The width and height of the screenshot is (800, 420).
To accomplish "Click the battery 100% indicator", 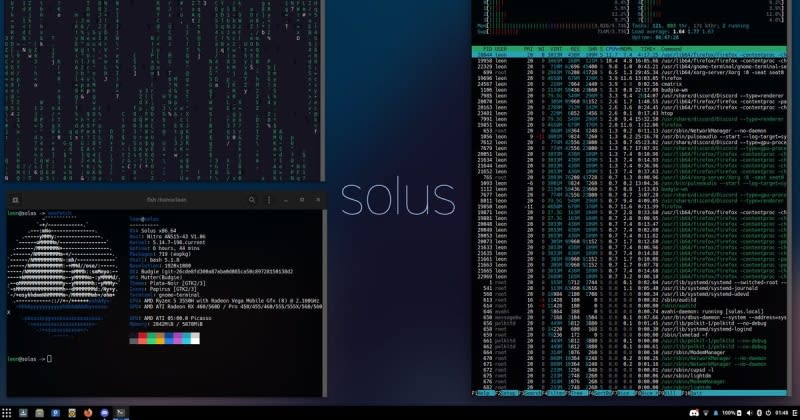I will 736,412.
